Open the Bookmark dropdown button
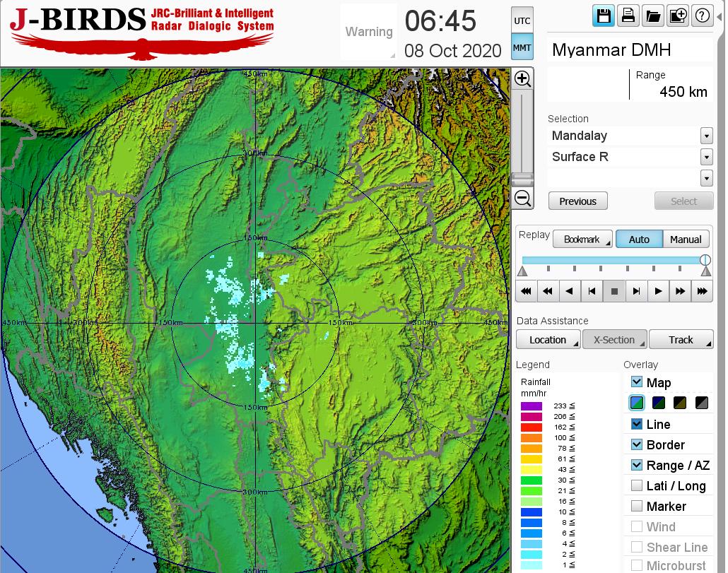The height and width of the screenshot is (573, 728). [x=582, y=240]
